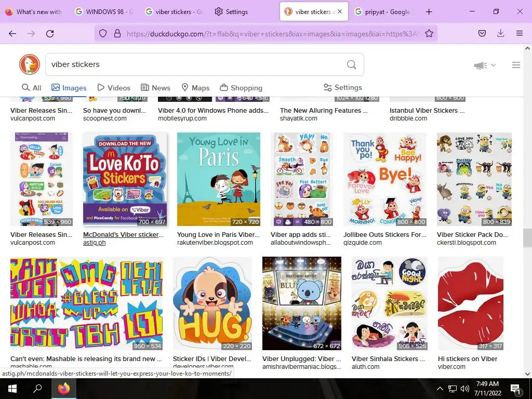The image size is (532, 399).
Task: Open the 480 × 800 cat stickers image
Action: pyautogui.click(x=302, y=179)
